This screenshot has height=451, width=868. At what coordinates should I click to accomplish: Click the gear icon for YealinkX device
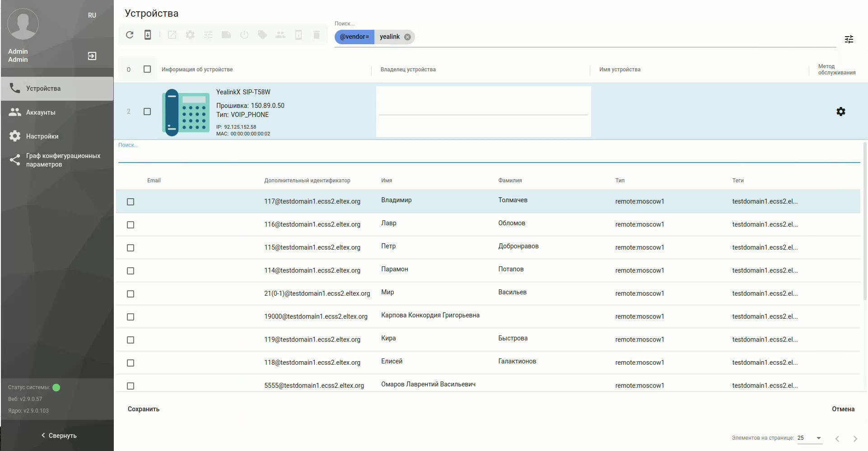(x=840, y=112)
